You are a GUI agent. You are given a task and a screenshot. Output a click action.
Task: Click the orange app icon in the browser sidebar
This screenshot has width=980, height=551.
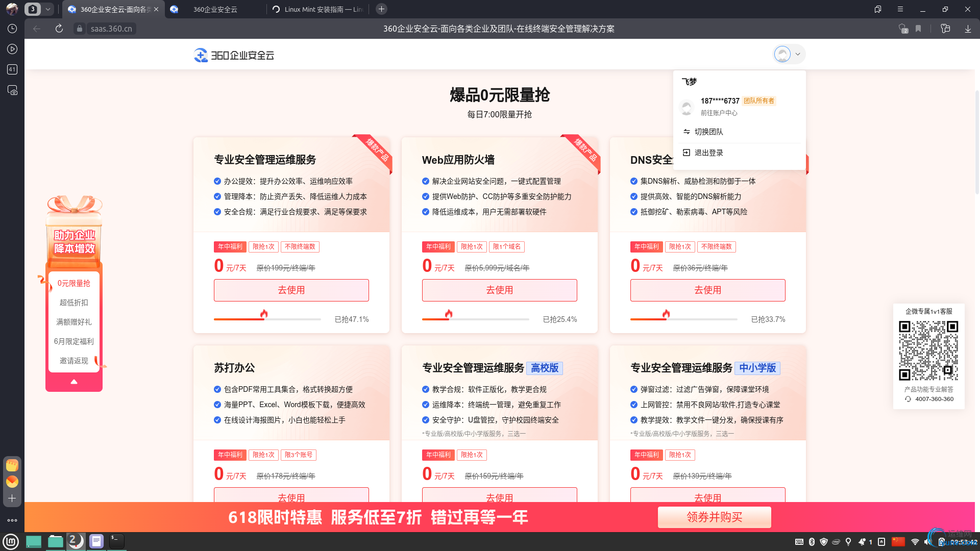point(12,482)
